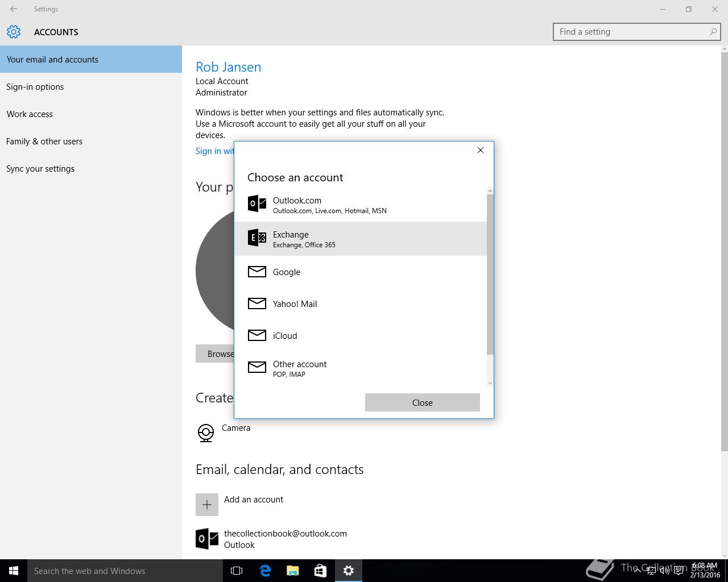Open the Camera app icon
Screen dimensions: 728x582
click(206, 433)
